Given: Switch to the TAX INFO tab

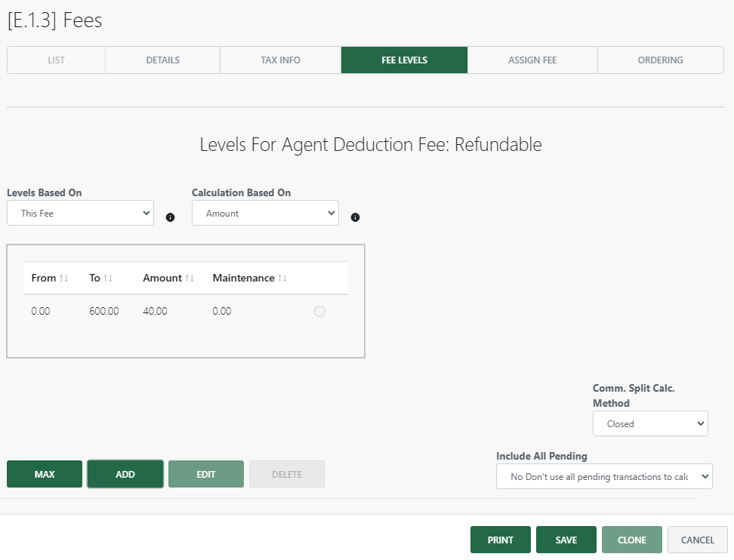Looking at the screenshot, I should coord(280,60).
